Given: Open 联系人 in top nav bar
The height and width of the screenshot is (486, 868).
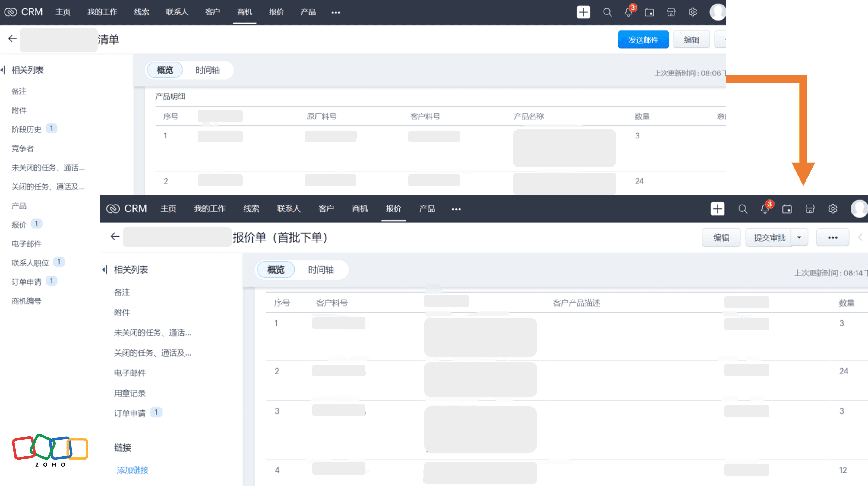Looking at the screenshot, I should tap(177, 12).
